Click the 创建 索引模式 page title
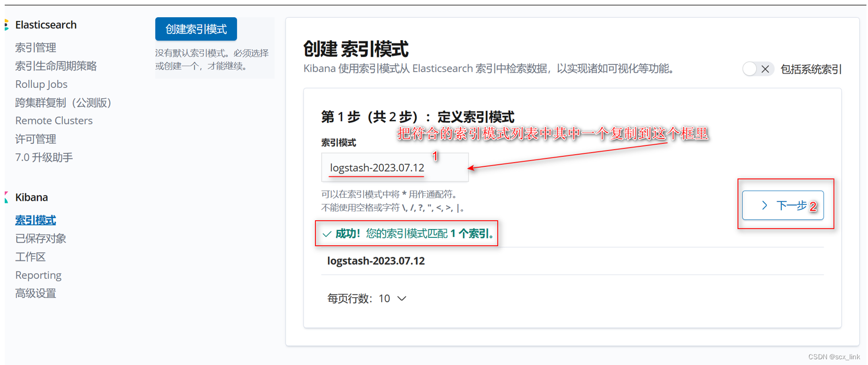Viewport: 868px width, 365px height. click(356, 49)
